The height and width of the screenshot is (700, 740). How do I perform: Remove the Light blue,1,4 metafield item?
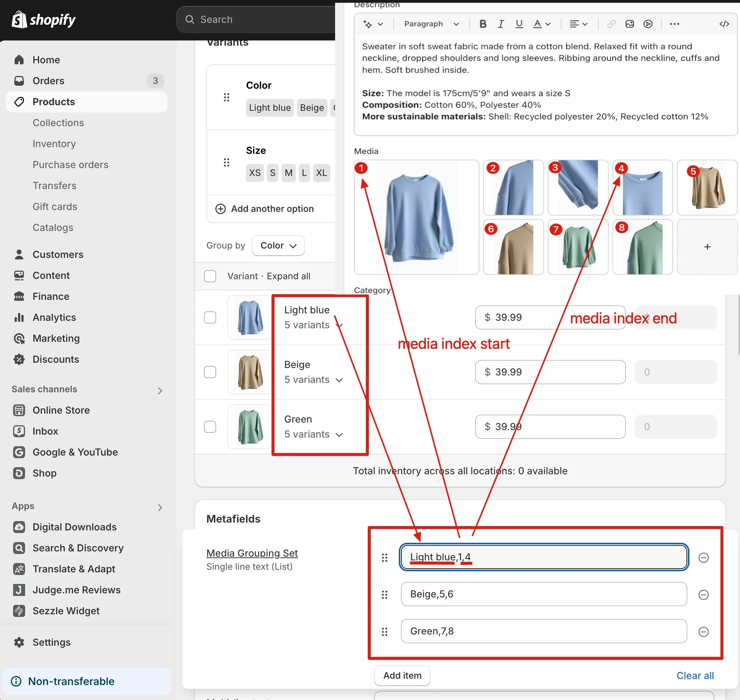pos(704,558)
